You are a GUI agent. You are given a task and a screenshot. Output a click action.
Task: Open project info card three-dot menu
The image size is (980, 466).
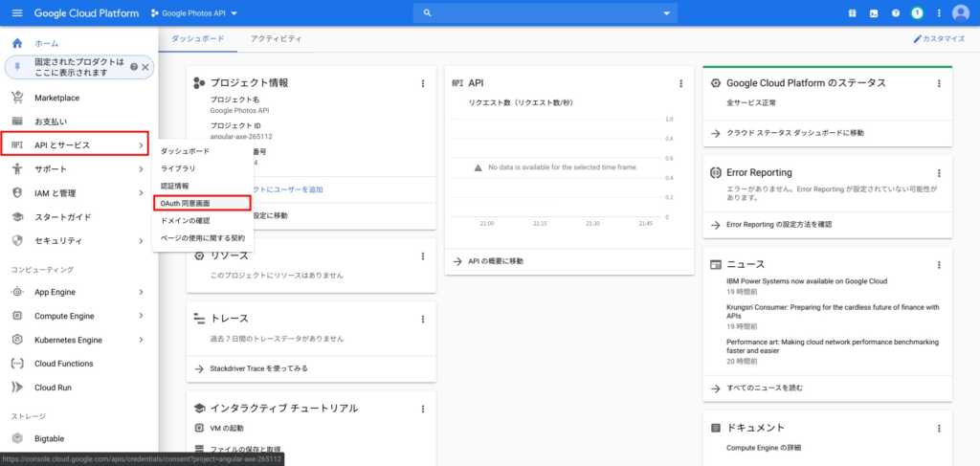[x=423, y=83]
